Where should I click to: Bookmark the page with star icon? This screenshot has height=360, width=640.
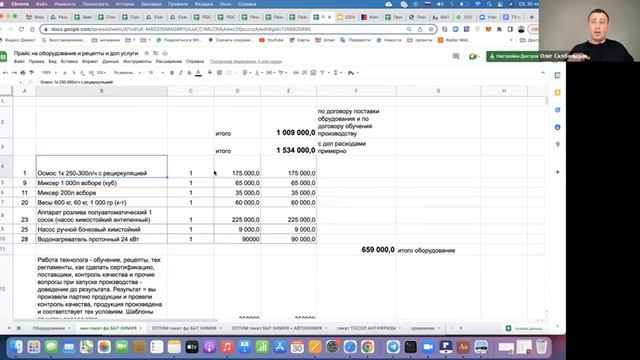tap(431, 29)
